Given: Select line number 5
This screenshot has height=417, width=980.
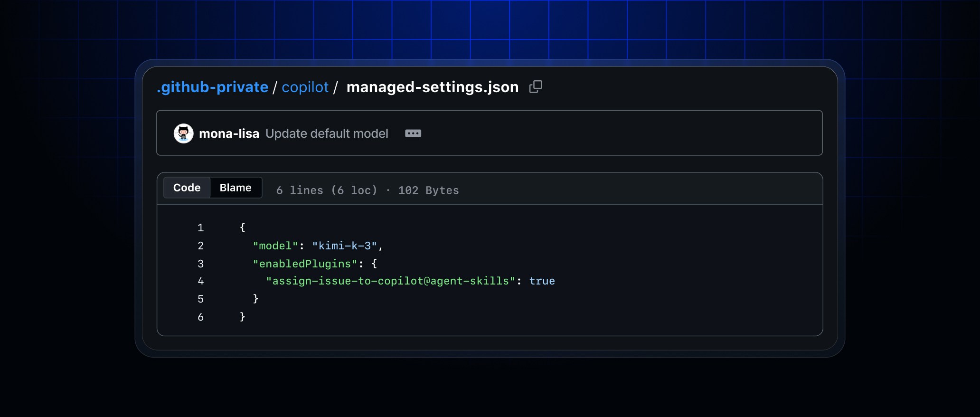Looking at the screenshot, I should [201, 299].
